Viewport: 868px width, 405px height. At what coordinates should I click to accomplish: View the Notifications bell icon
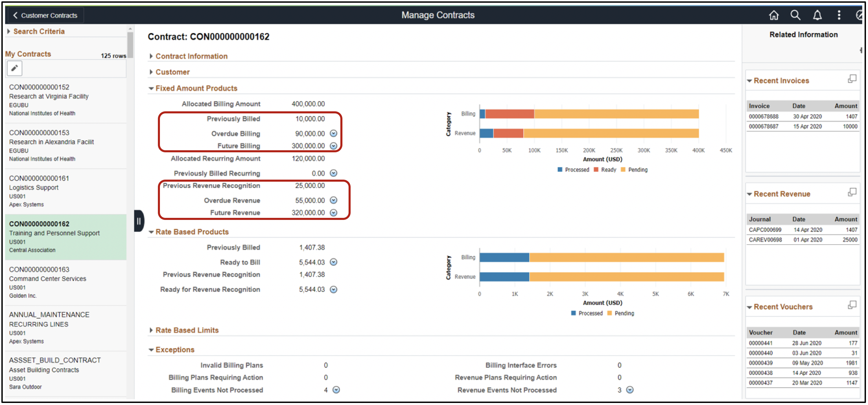tap(817, 15)
